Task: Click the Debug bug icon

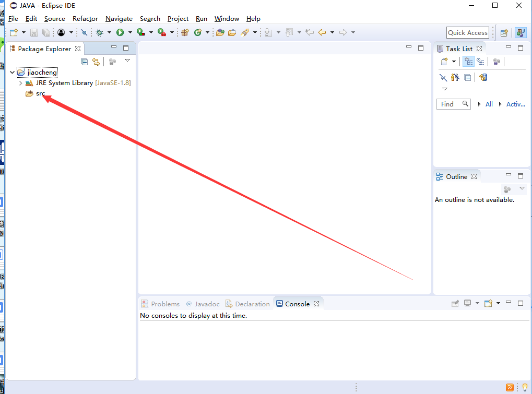Action: 99,32
